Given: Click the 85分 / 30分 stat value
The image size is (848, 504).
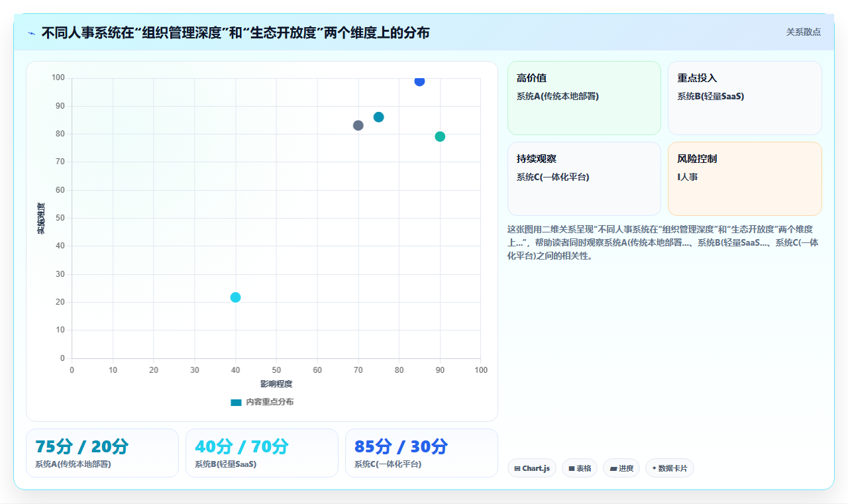Looking at the screenshot, I should tap(401, 446).
